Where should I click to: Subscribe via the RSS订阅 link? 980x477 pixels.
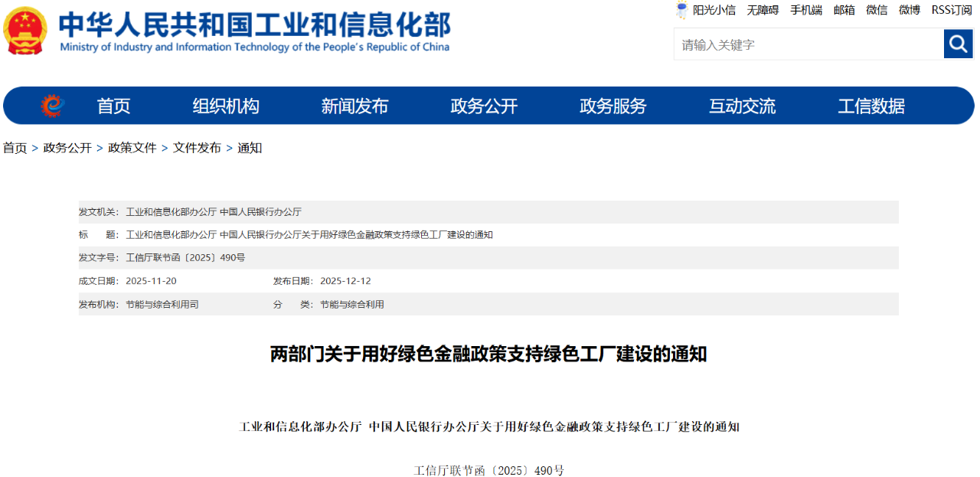point(951,10)
